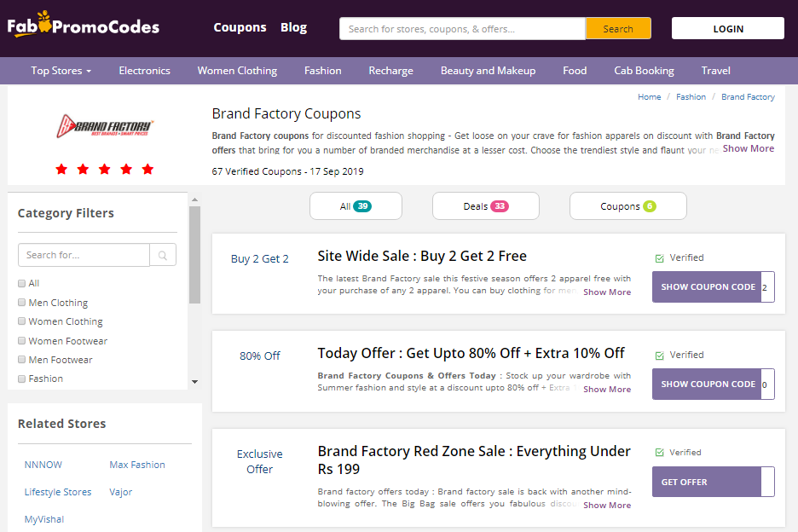The width and height of the screenshot is (798, 532).
Task: Open the Coupons menu in header
Action: click(240, 27)
